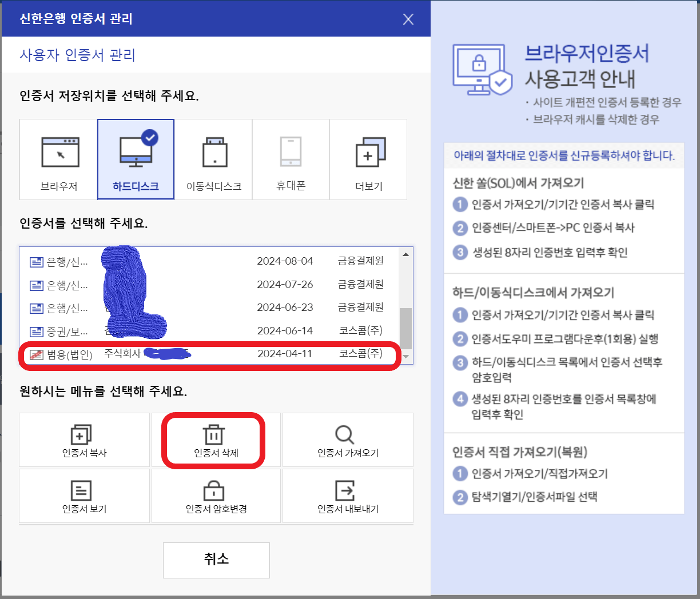Viewport: 700px width, 599px height.
Task: Click 브라우저 캐시를 삭제한 경우 text
Action: coord(596,119)
